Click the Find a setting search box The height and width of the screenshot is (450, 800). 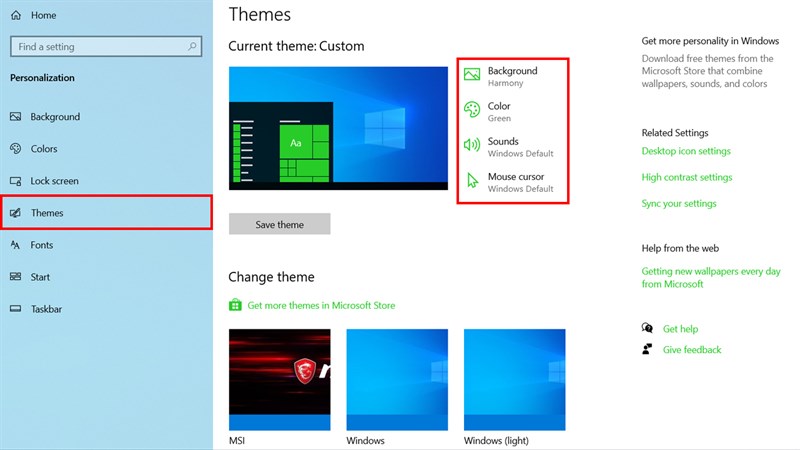pyautogui.click(x=106, y=46)
